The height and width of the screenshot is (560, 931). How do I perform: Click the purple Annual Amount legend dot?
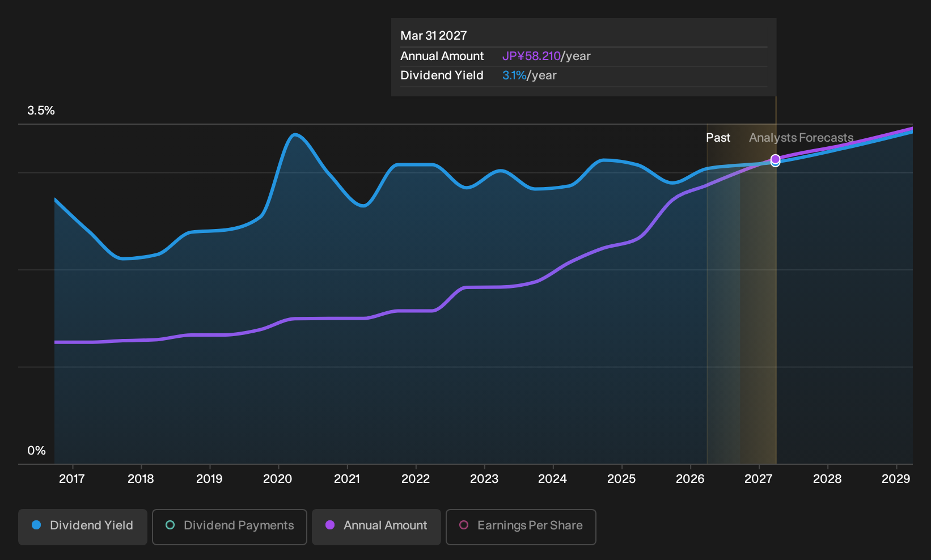point(330,525)
